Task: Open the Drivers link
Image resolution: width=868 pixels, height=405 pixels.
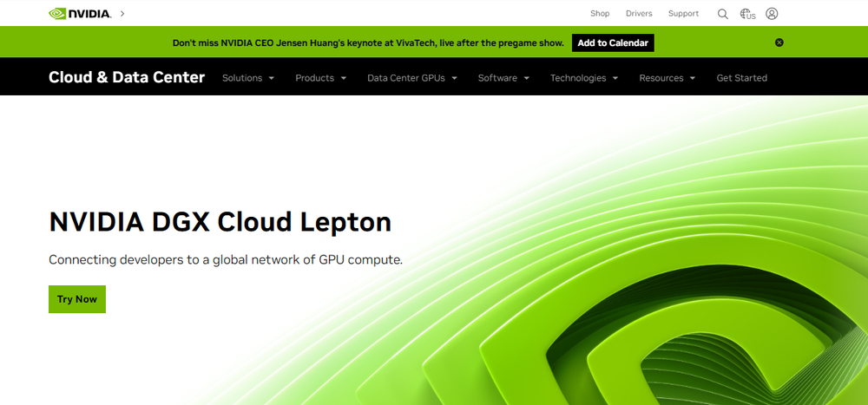Action: pyautogui.click(x=639, y=13)
